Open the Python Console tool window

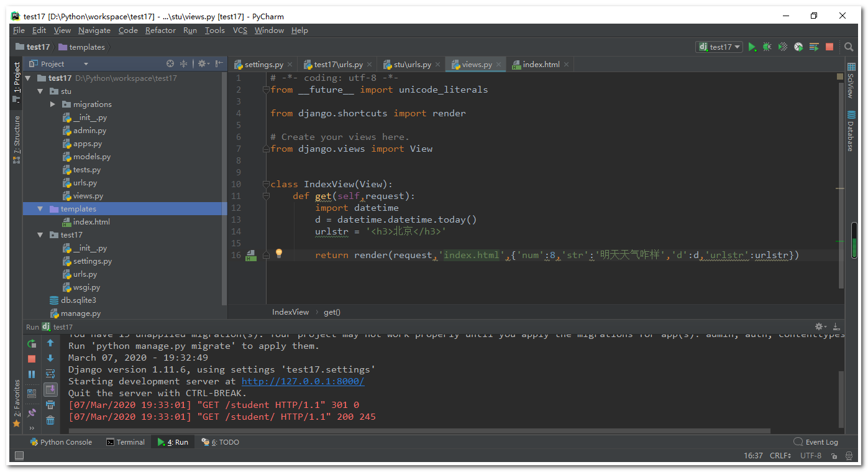61,442
